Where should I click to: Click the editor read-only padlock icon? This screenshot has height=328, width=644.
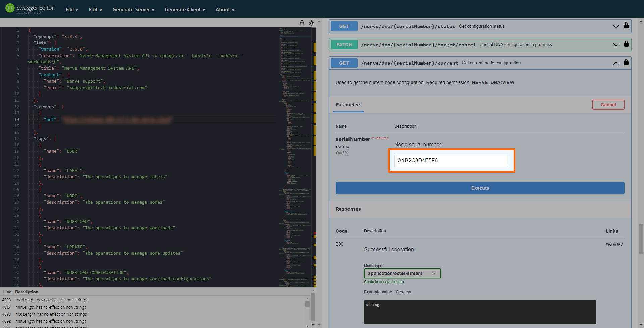(x=302, y=23)
